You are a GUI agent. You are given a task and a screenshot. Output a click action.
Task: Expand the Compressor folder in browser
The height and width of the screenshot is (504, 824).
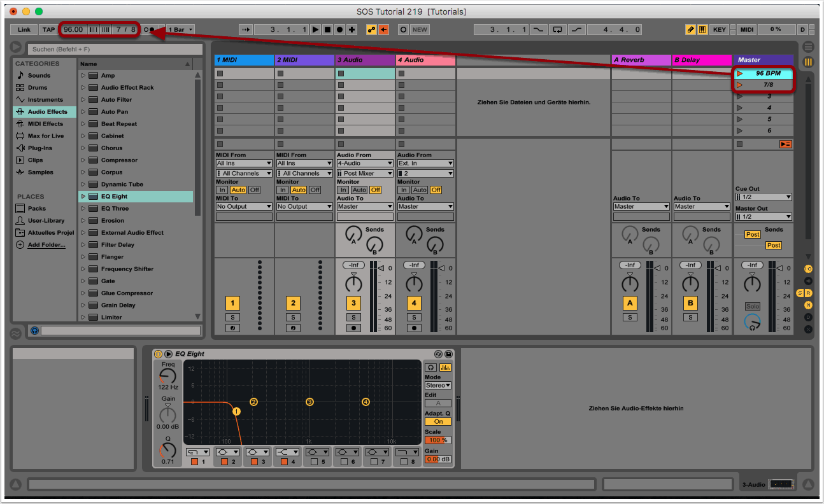pyautogui.click(x=83, y=160)
